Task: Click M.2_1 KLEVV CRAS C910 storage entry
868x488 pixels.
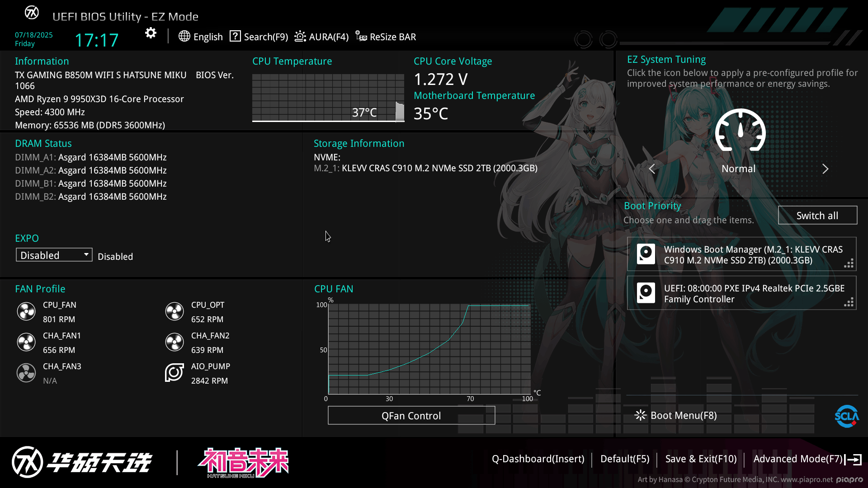Action: (426, 168)
